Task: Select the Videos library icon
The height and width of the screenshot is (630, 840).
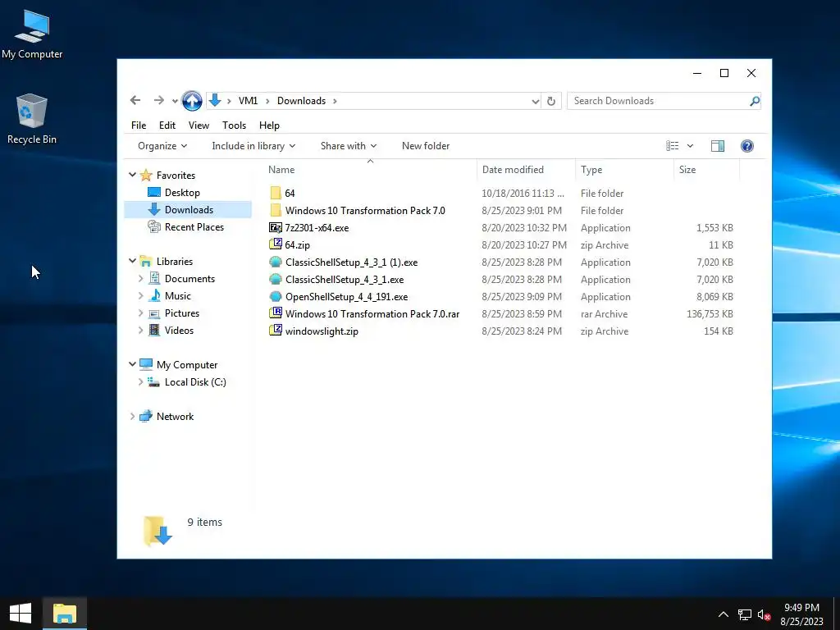Action: coord(154,330)
